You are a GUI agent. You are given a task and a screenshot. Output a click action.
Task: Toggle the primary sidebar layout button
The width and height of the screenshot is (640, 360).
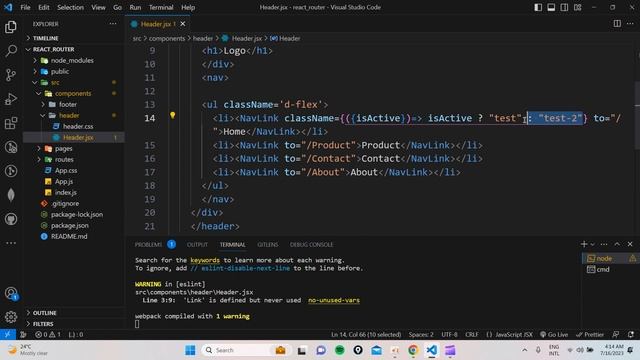(x=538, y=7)
